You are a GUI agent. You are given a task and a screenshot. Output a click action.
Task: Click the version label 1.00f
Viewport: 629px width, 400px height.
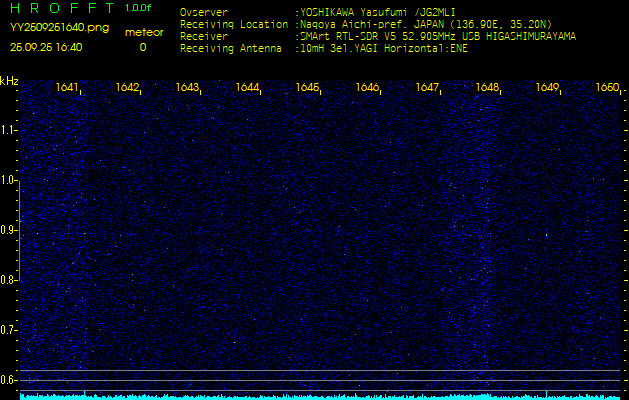pyautogui.click(x=138, y=8)
